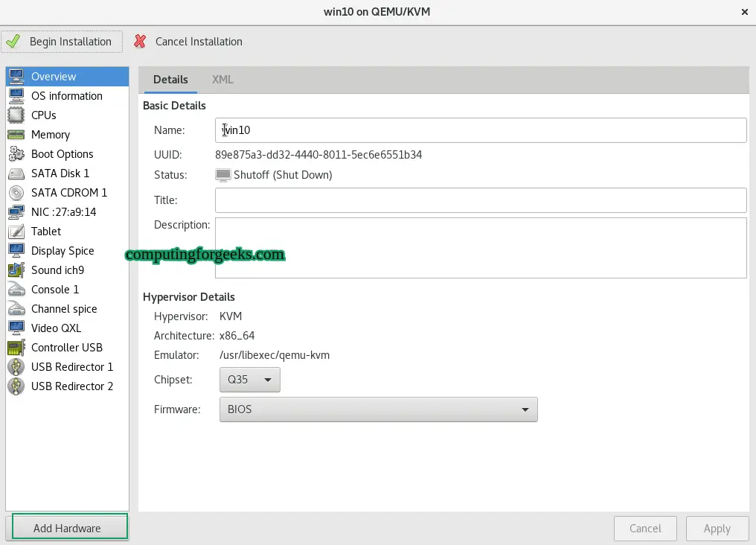Select the Details tab
Viewport: 756px width, 545px height.
[170, 79]
